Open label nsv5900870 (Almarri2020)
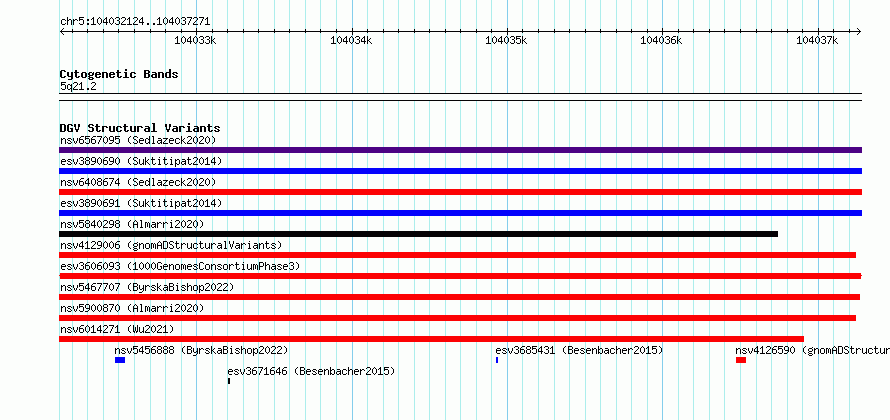890x420 pixels. click(x=132, y=308)
